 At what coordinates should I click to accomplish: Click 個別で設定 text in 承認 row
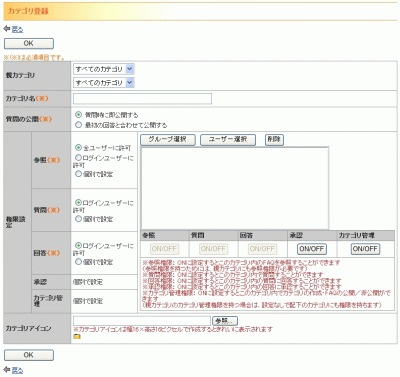pos(88,282)
